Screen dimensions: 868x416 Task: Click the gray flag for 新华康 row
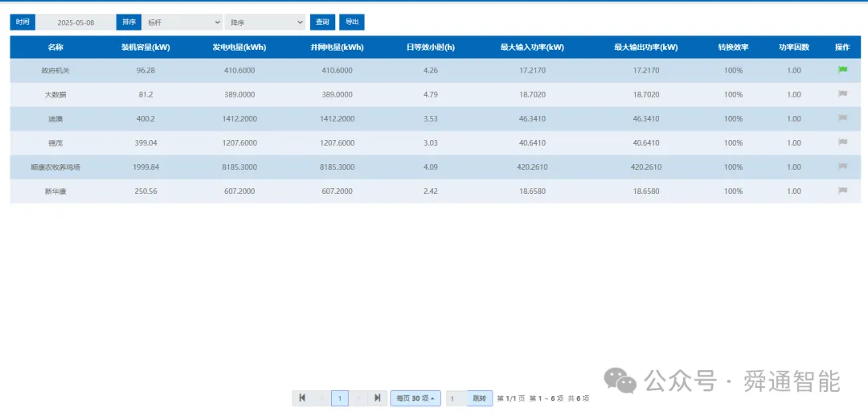(x=842, y=191)
